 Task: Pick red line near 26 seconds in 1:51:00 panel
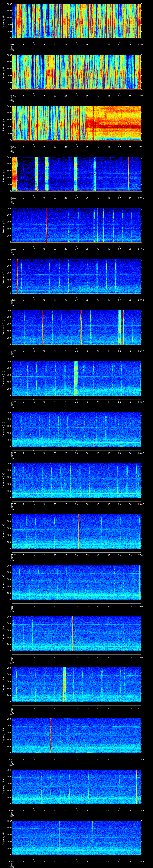(x=68, y=276)
